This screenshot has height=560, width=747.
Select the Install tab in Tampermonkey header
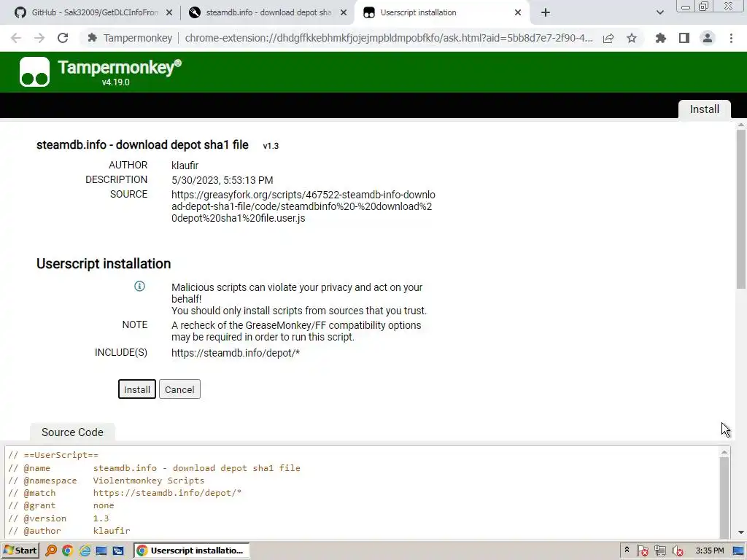click(704, 109)
